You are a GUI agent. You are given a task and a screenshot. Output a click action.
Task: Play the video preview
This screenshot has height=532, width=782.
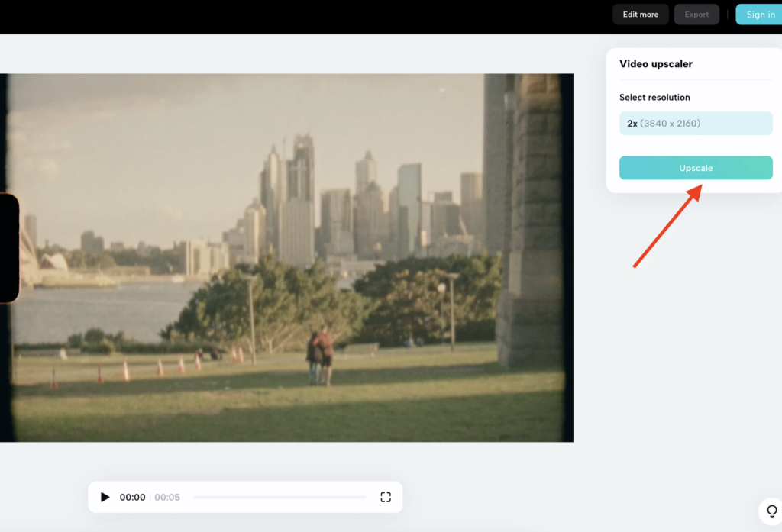[105, 498]
